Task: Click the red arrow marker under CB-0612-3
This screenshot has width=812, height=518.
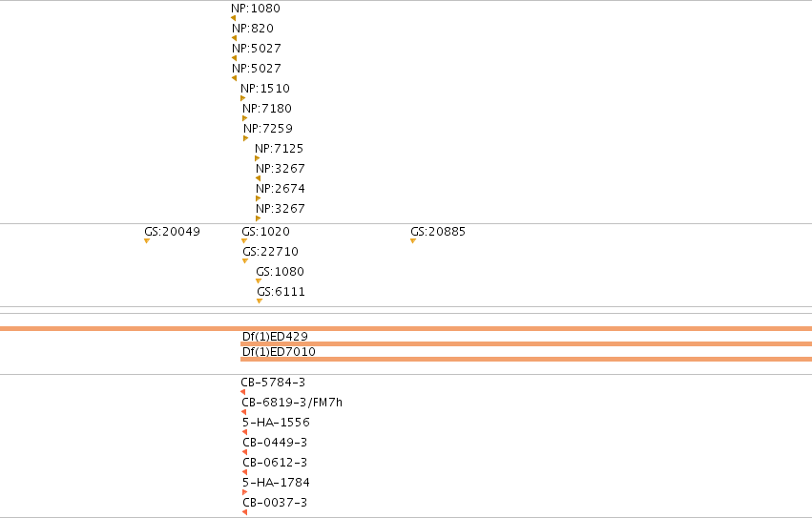Action: (x=245, y=472)
